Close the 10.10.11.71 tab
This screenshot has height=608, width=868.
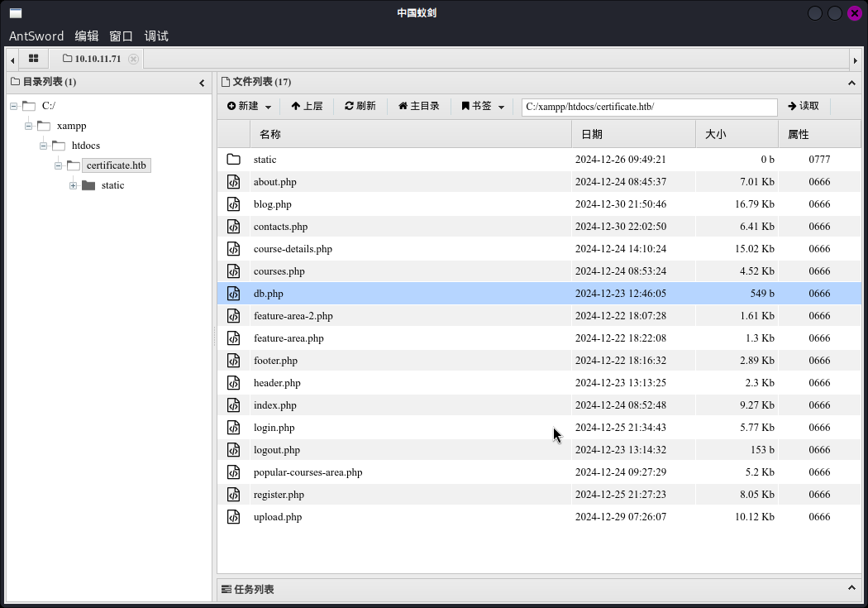(133, 59)
